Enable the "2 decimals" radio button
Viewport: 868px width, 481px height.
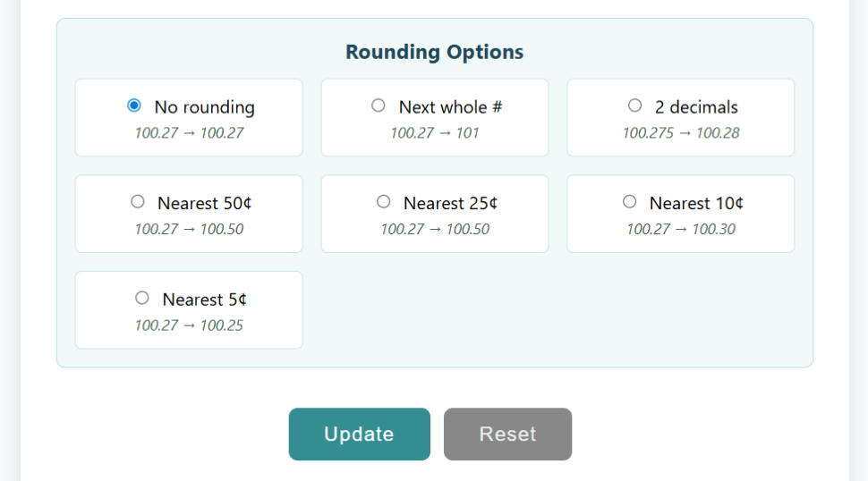[x=634, y=105]
